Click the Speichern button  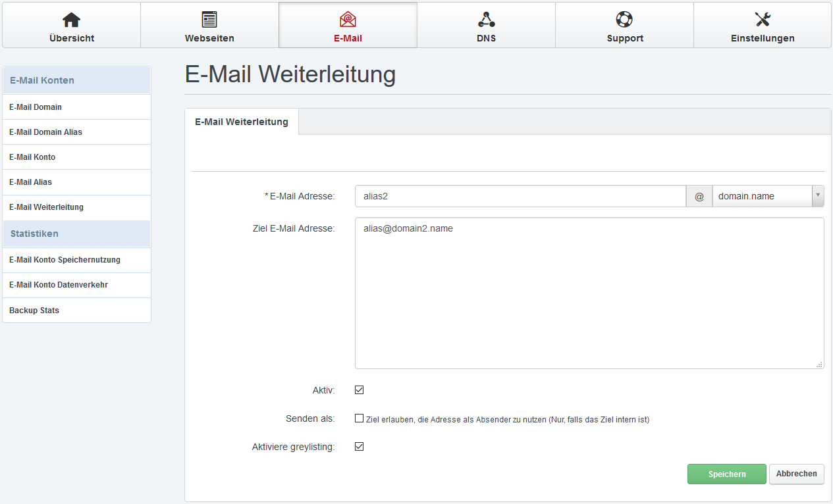coord(727,474)
